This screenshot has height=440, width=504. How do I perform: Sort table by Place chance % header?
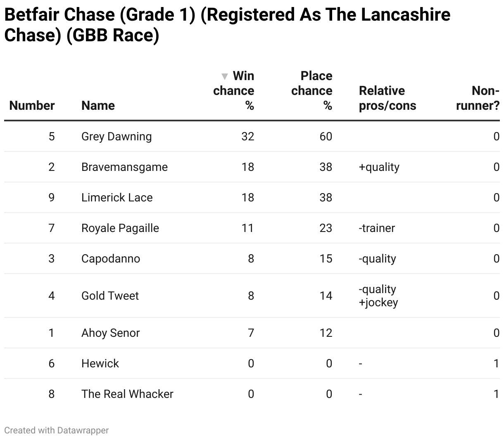tap(312, 91)
